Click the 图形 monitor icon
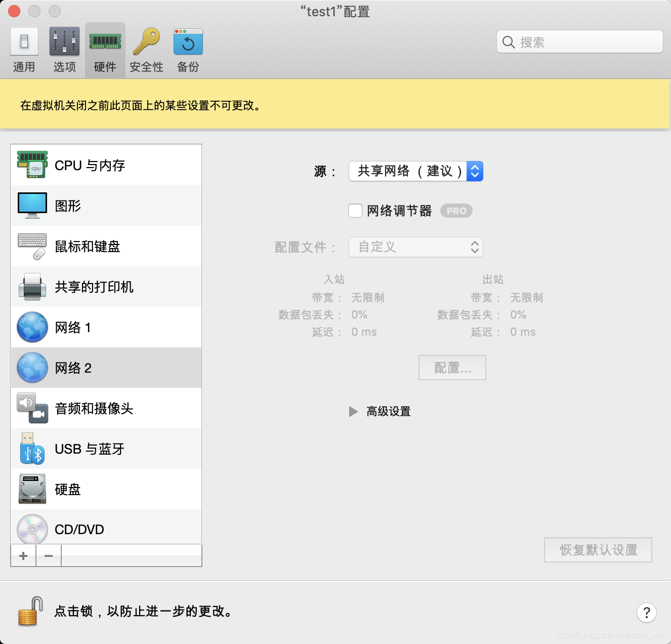The width and height of the screenshot is (671, 644). (x=32, y=206)
